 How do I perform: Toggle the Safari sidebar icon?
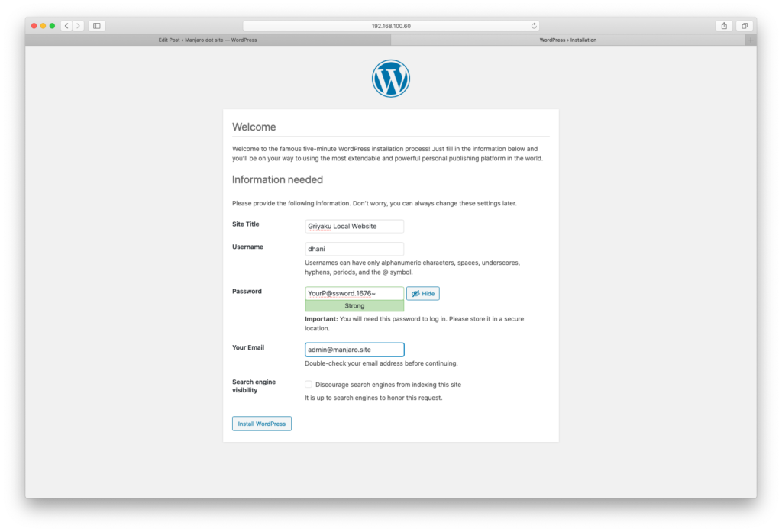(x=97, y=26)
